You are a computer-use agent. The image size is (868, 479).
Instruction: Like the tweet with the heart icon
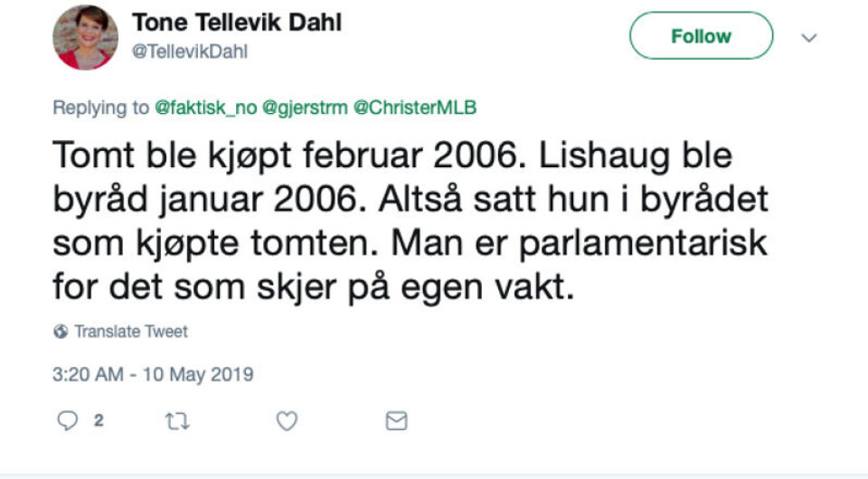coord(287,421)
